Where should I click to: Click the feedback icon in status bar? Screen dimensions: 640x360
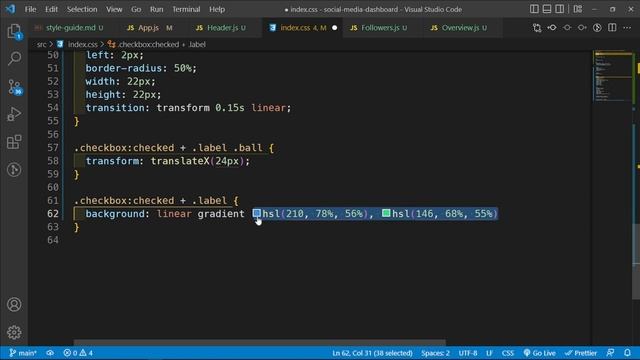(x=611, y=353)
